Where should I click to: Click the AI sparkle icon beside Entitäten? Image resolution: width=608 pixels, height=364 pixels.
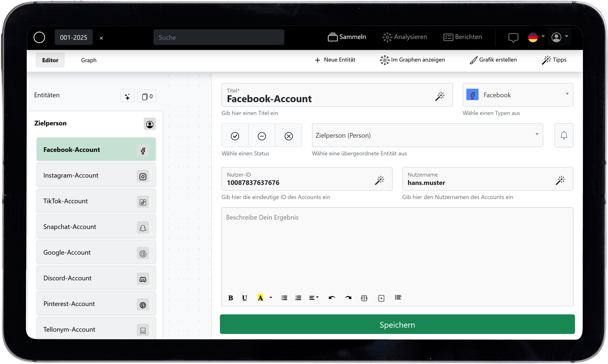tap(127, 97)
